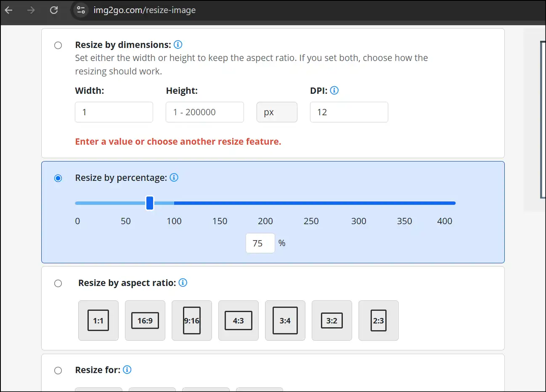Screen dimensions: 546x392
Task: Go back using browser back arrow
Action: (9, 10)
